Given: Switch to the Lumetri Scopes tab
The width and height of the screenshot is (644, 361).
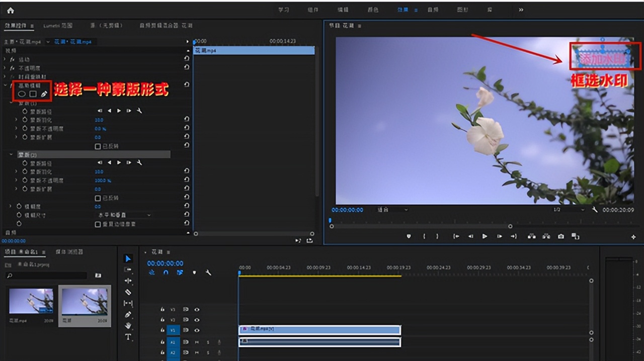Looking at the screenshot, I should [58, 26].
